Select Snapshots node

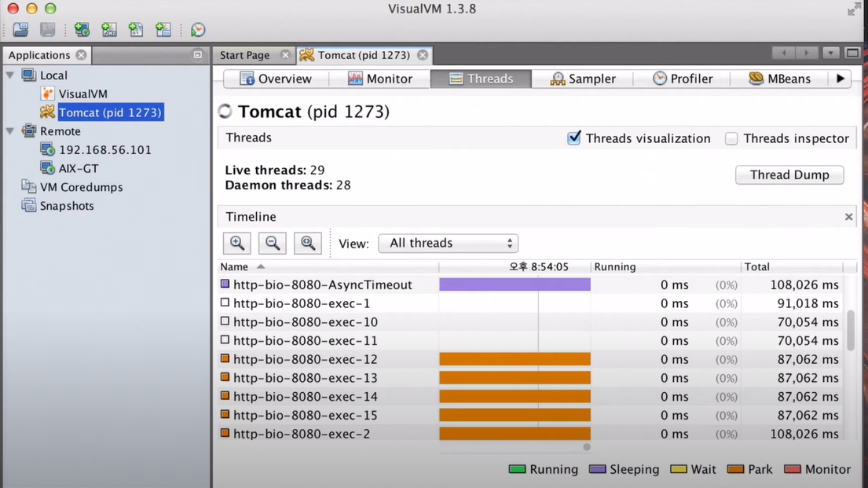pyautogui.click(x=67, y=206)
